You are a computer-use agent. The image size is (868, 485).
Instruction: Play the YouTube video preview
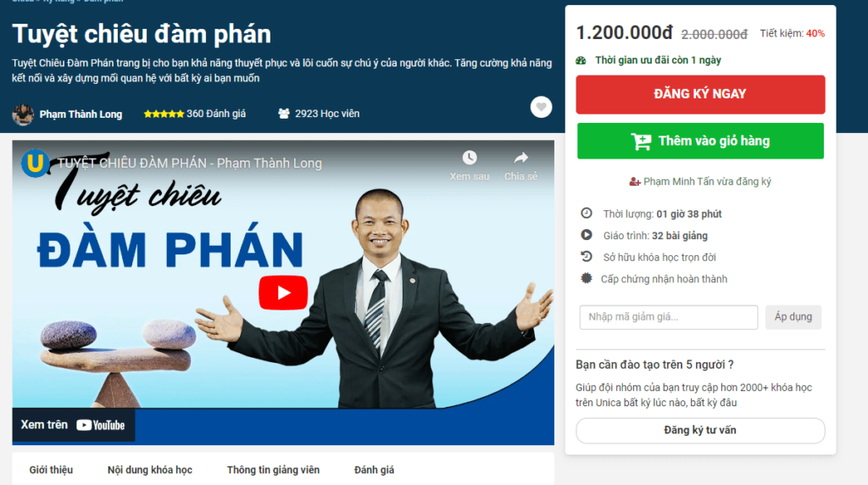click(283, 293)
